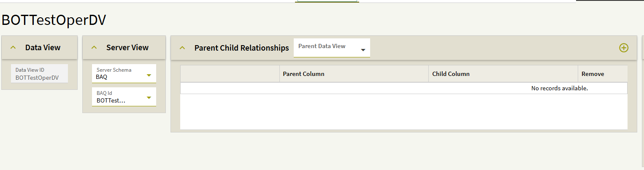Click the BAQ value in Server Schema
This screenshot has height=170, width=644.
click(102, 77)
